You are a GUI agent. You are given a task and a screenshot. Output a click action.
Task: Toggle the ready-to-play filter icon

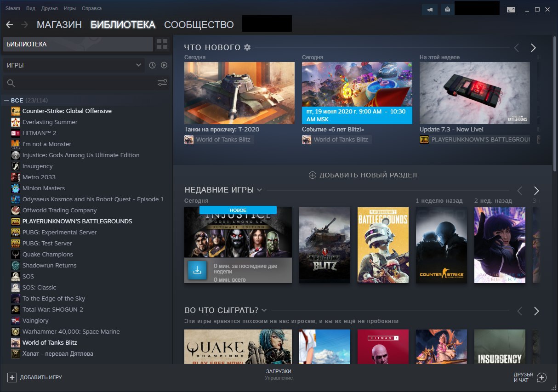164,65
